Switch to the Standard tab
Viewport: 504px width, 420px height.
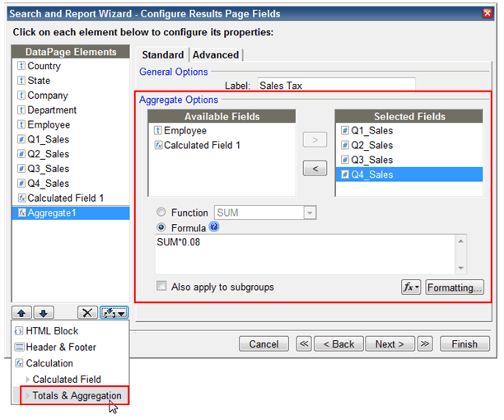(x=163, y=55)
